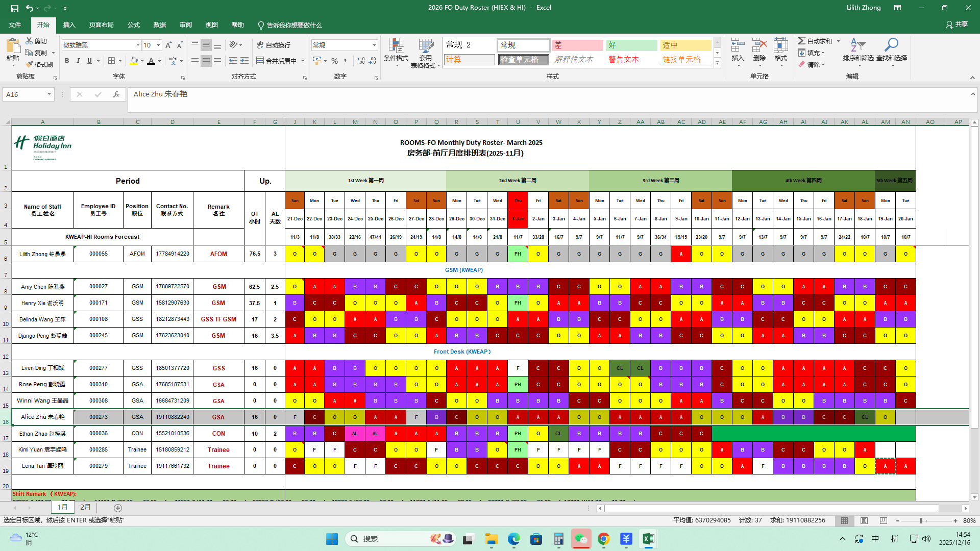Toggle Italic formatting button

coord(78,61)
